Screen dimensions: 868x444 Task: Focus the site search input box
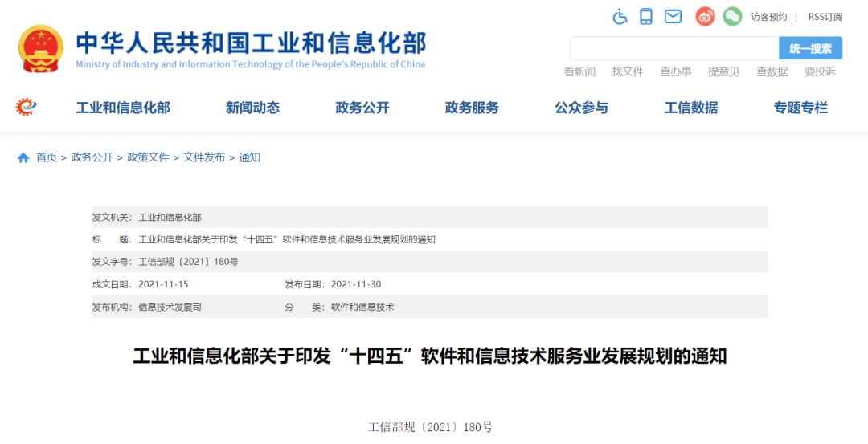[x=674, y=48]
